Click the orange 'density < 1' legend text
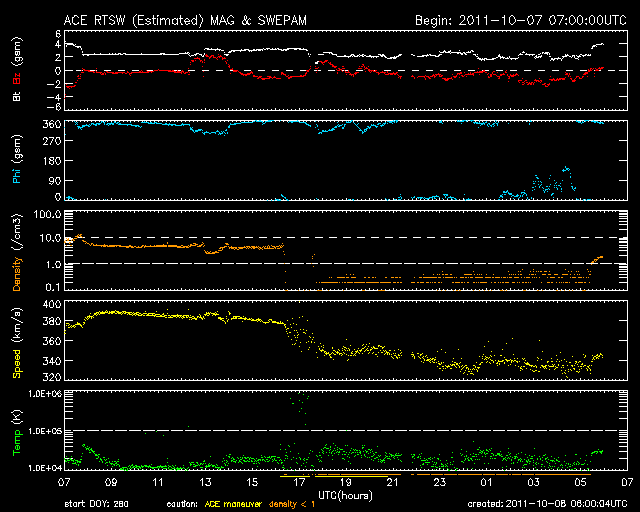This screenshot has width=640, height=512. [292, 504]
